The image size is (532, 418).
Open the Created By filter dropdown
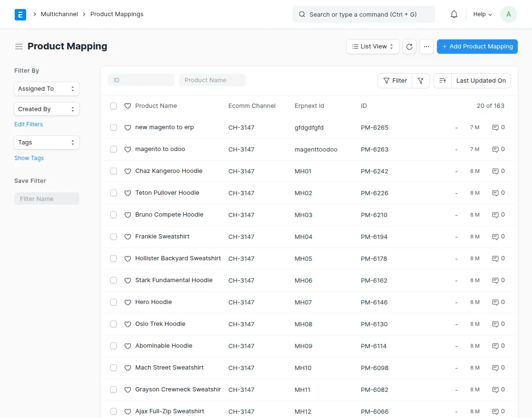[47, 109]
